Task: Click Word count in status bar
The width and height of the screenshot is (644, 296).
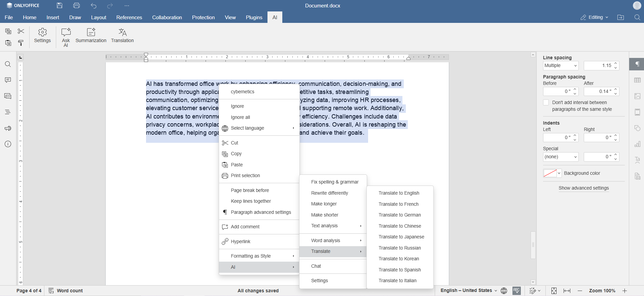Action: pos(66,291)
